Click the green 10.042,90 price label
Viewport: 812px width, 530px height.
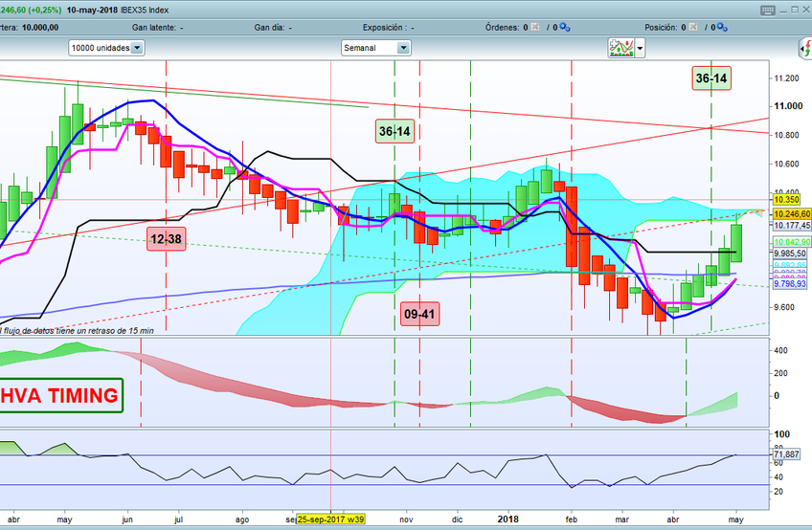[792, 242]
